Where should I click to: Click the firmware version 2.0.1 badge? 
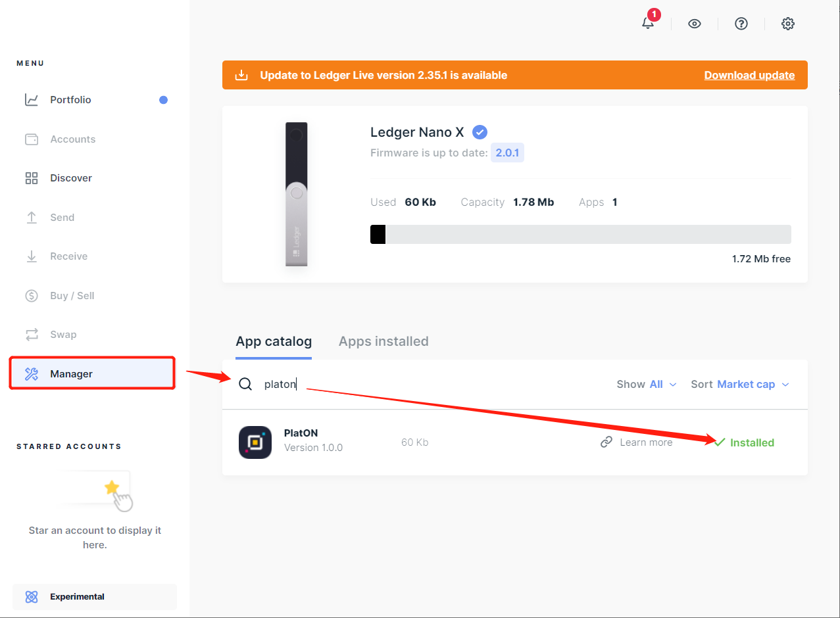(x=507, y=153)
